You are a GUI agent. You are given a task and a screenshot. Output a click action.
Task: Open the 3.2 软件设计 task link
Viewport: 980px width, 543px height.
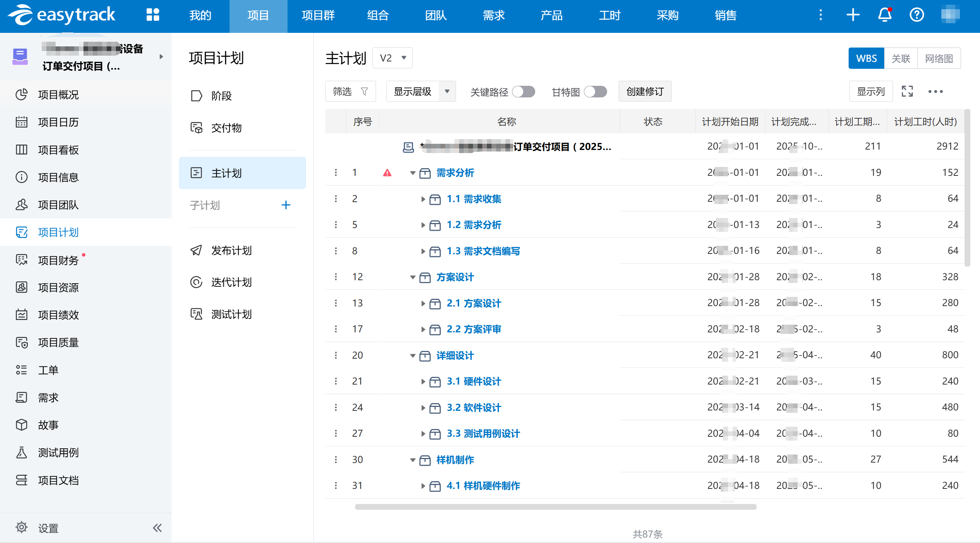pos(473,407)
